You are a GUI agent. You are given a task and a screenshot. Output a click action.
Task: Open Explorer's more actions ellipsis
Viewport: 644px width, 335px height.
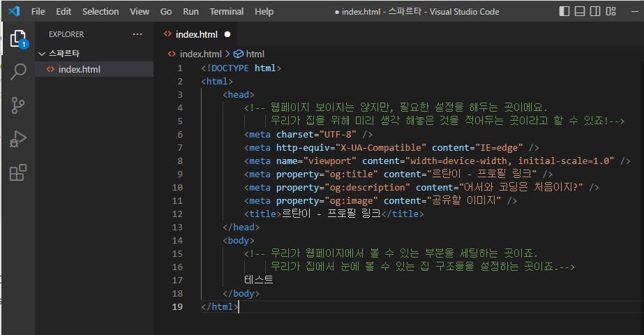point(137,34)
